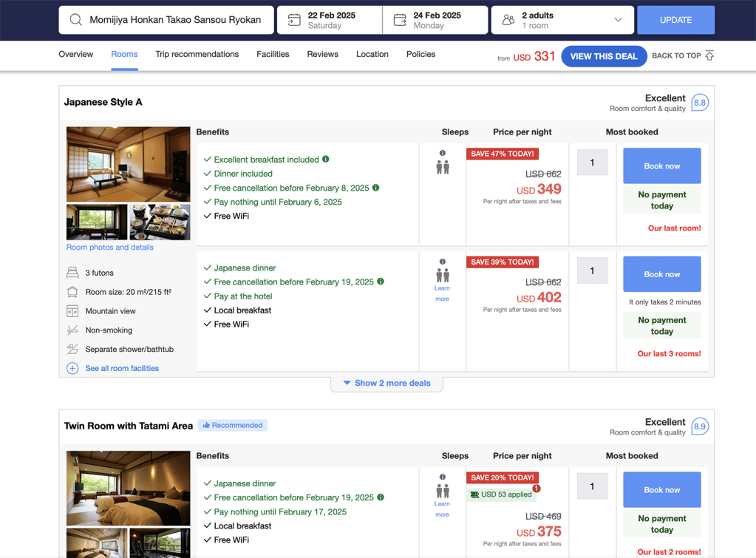
Task: Open the Room photos and details link
Action: [110, 248]
